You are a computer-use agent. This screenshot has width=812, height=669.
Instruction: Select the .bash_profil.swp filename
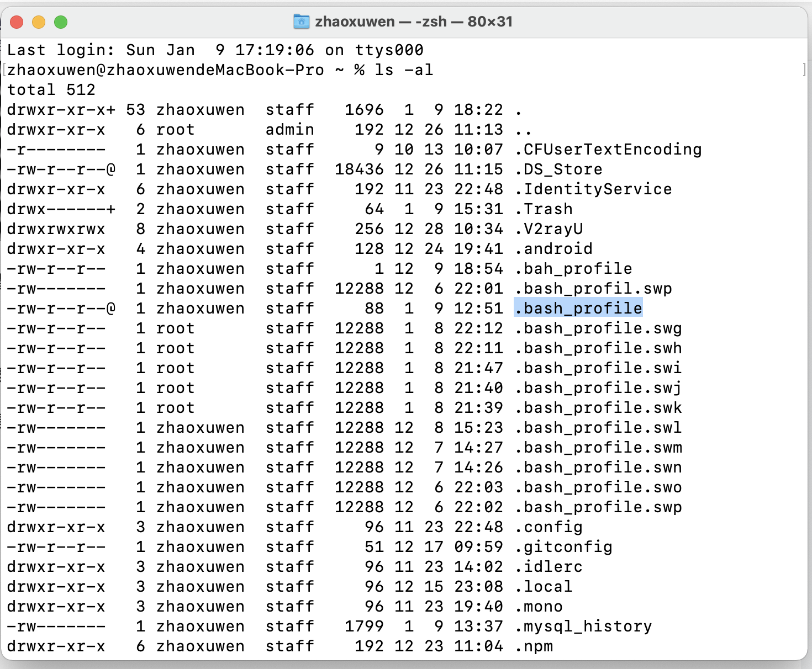coord(593,288)
